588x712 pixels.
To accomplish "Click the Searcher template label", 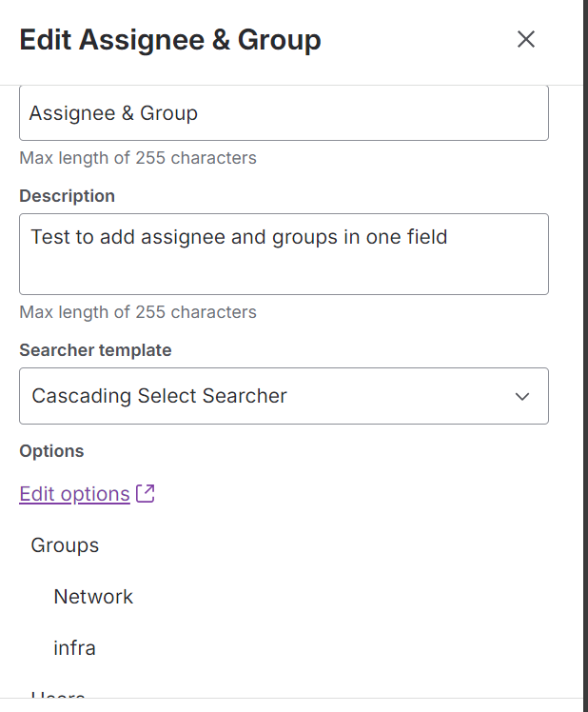I will point(95,350).
